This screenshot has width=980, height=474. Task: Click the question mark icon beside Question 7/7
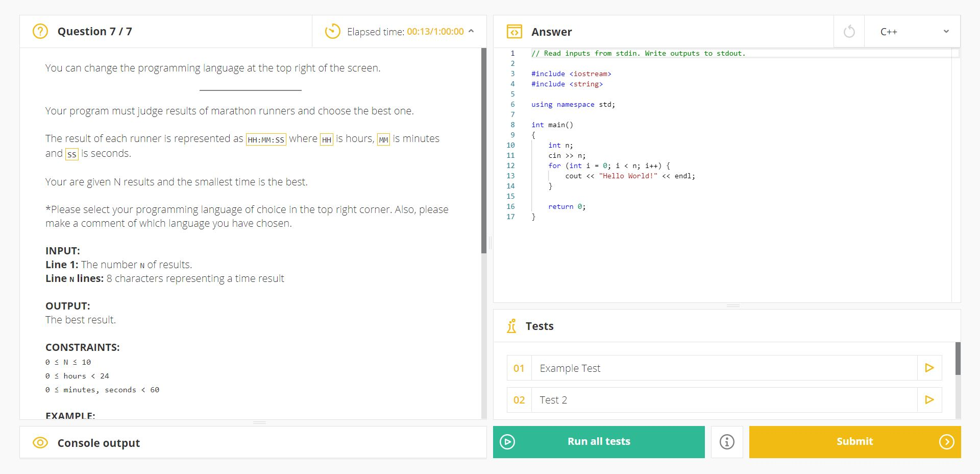coord(40,31)
